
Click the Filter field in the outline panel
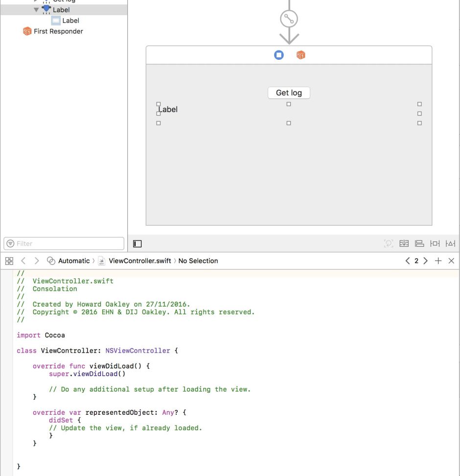point(64,243)
